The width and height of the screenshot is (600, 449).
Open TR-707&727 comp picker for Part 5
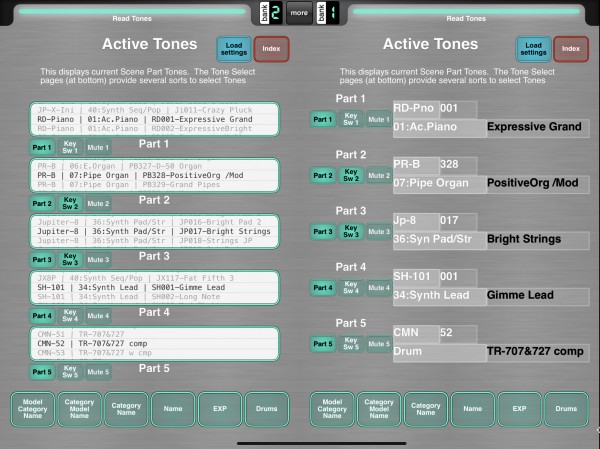pos(155,343)
